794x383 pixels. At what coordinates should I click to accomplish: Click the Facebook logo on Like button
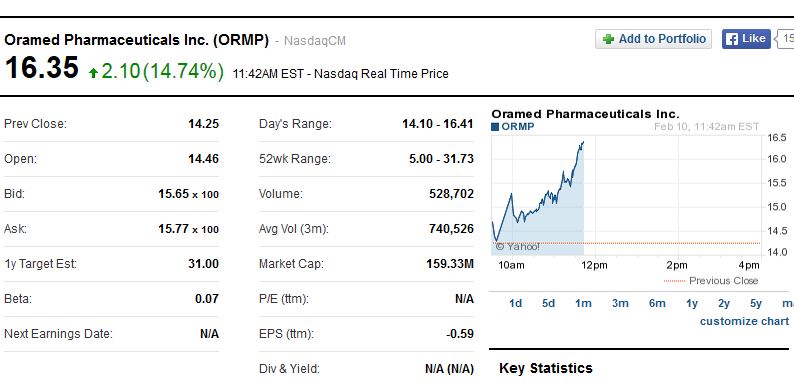click(732, 39)
